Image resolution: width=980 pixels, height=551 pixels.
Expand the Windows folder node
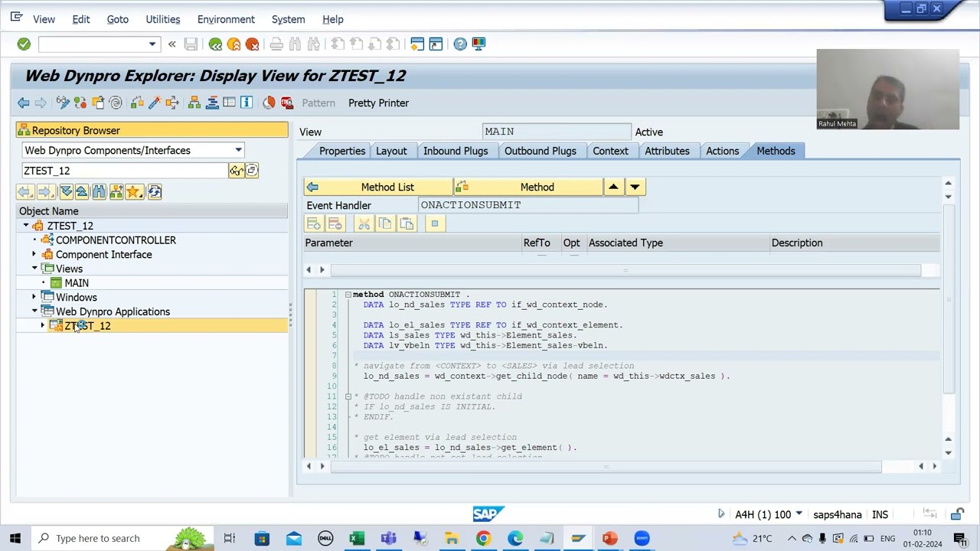pos(34,298)
